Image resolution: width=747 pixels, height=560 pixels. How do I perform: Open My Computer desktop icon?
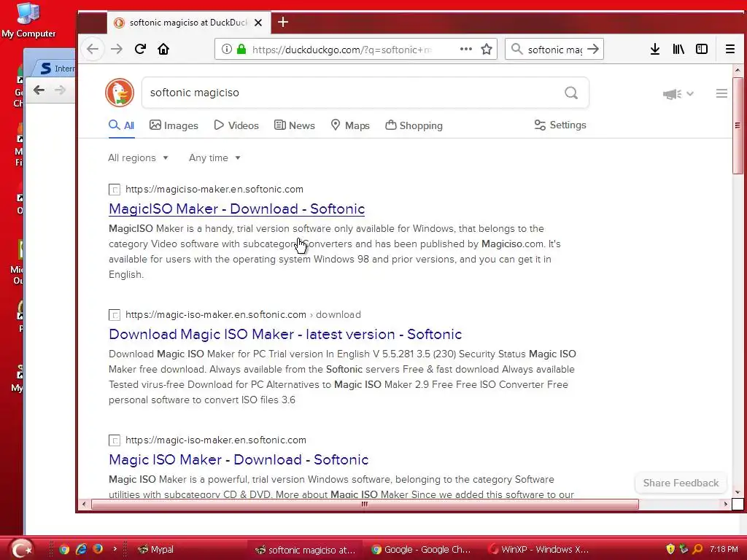[28, 20]
